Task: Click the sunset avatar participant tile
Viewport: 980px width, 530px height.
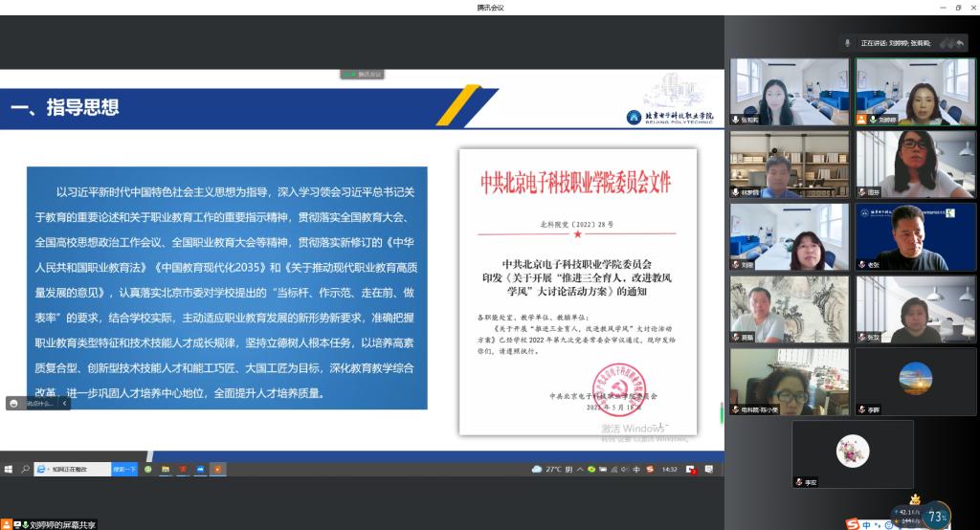Action: [915, 381]
